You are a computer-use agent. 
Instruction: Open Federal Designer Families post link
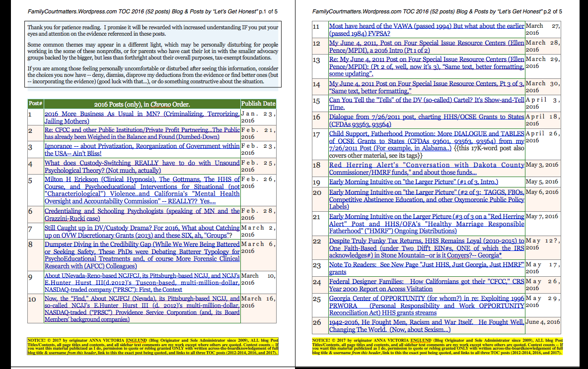tap(426, 282)
